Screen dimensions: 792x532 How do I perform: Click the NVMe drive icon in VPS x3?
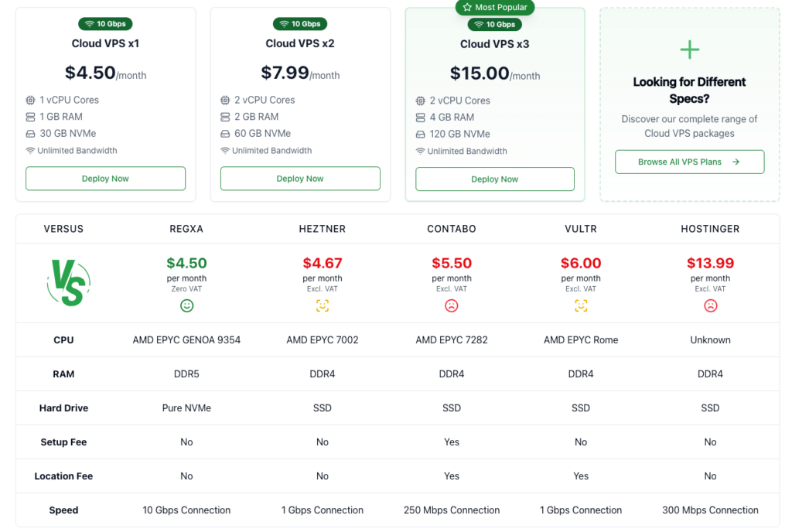420,135
